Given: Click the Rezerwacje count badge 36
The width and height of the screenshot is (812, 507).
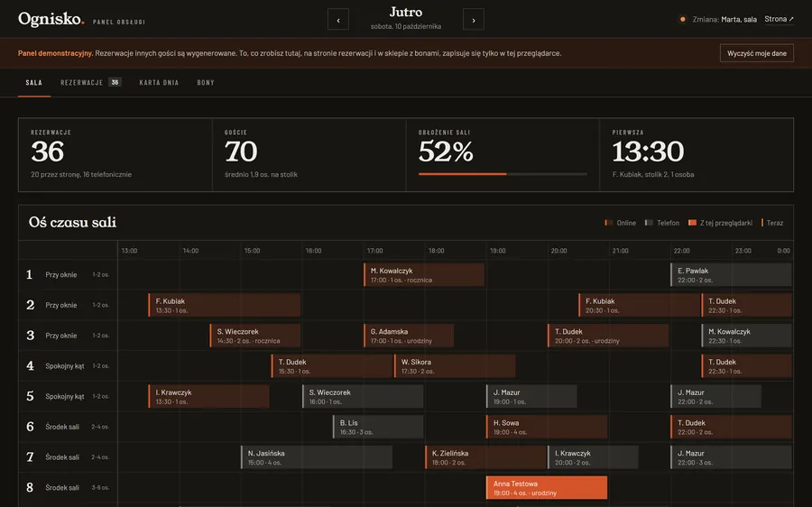Looking at the screenshot, I should (115, 82).
